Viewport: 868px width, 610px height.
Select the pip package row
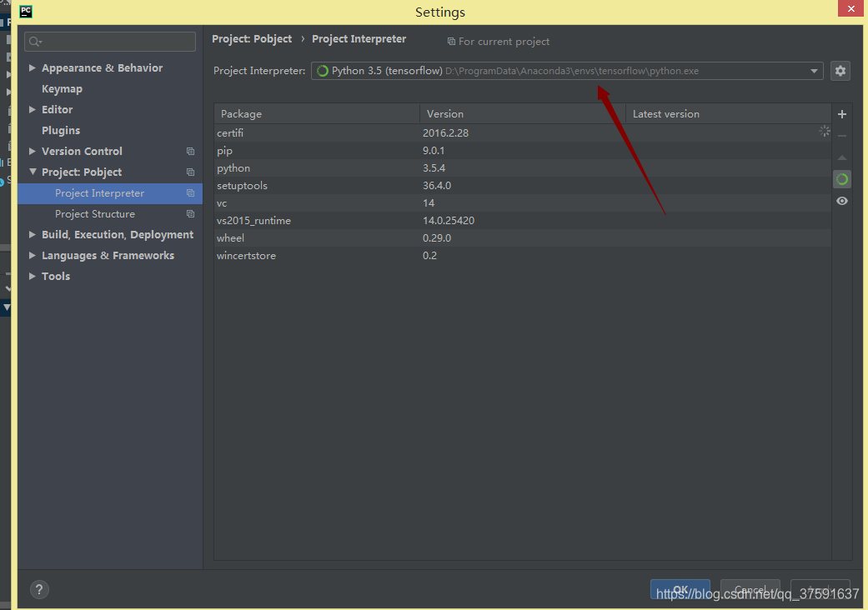(523, 151)
